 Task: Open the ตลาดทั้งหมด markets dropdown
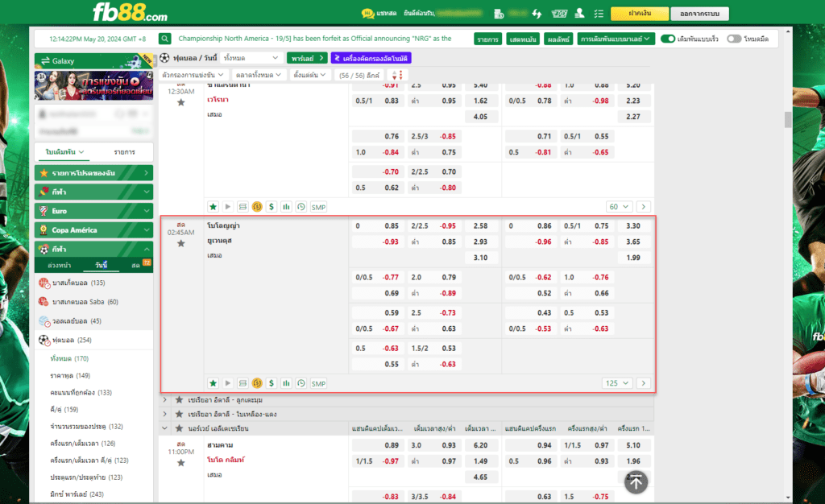[x=259, y=75]
